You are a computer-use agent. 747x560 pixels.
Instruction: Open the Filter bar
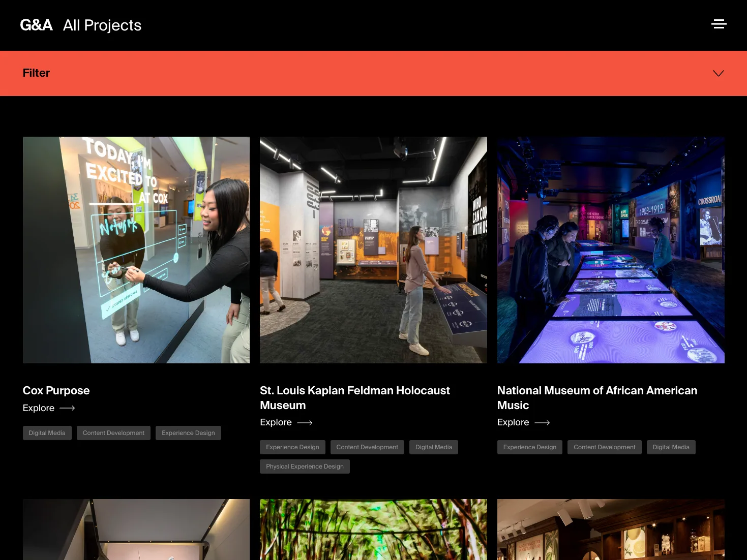373,73
